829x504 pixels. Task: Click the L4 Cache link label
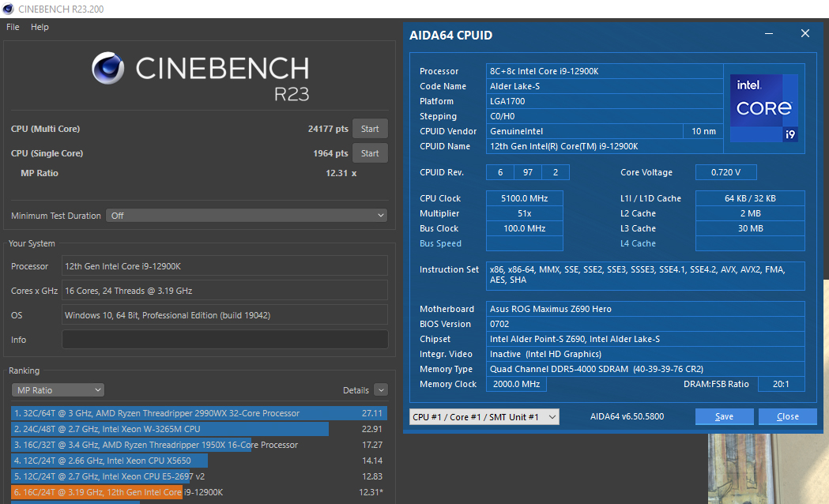click(638, 243)
